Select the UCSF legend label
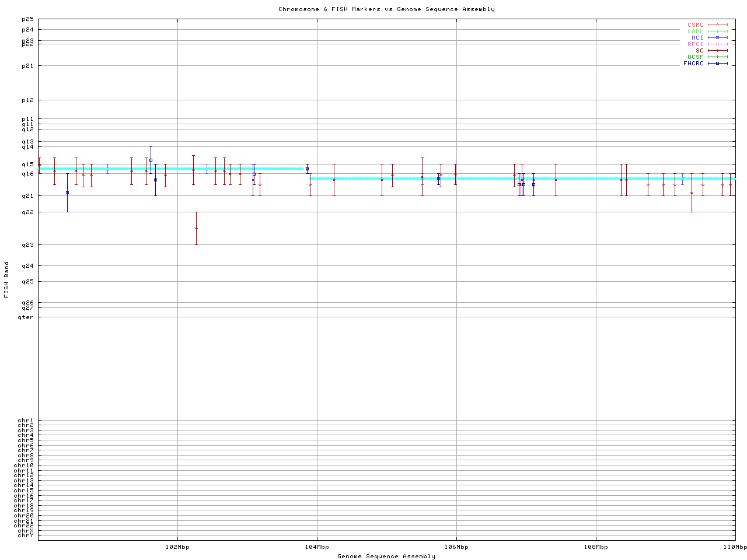The height and width of the screenshot is (560, 747). click(695, 57)
